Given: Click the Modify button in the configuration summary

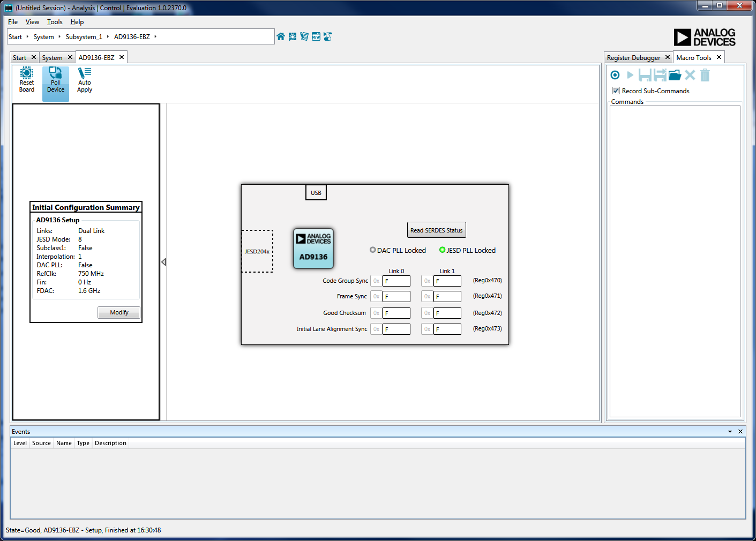Looking at the screenshot, I should point(119,312).
